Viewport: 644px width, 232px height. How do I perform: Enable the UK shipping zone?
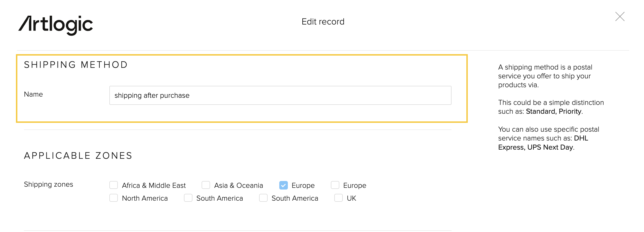tap(339, 198)
